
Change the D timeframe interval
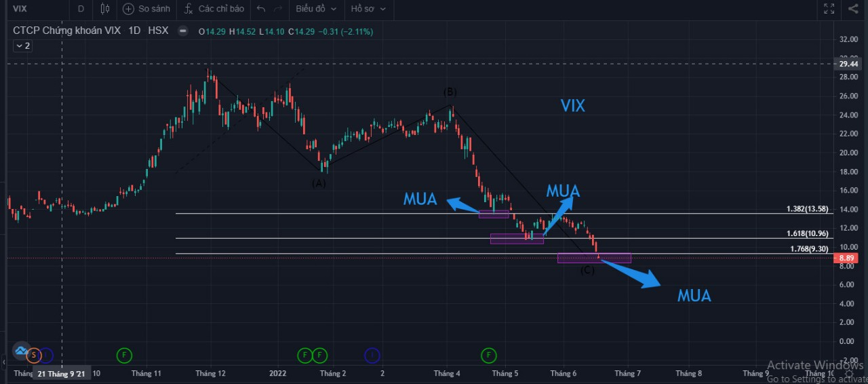(x=81, y=9)
